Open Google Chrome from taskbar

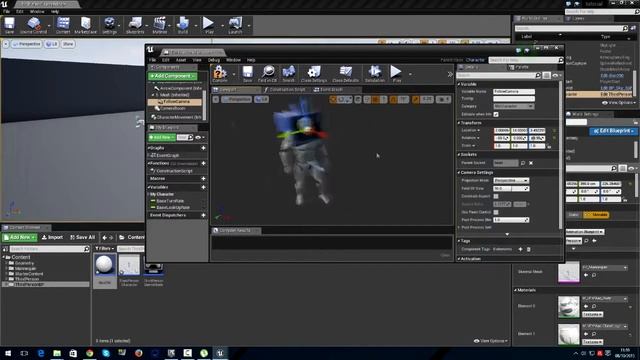pos(89,353)
